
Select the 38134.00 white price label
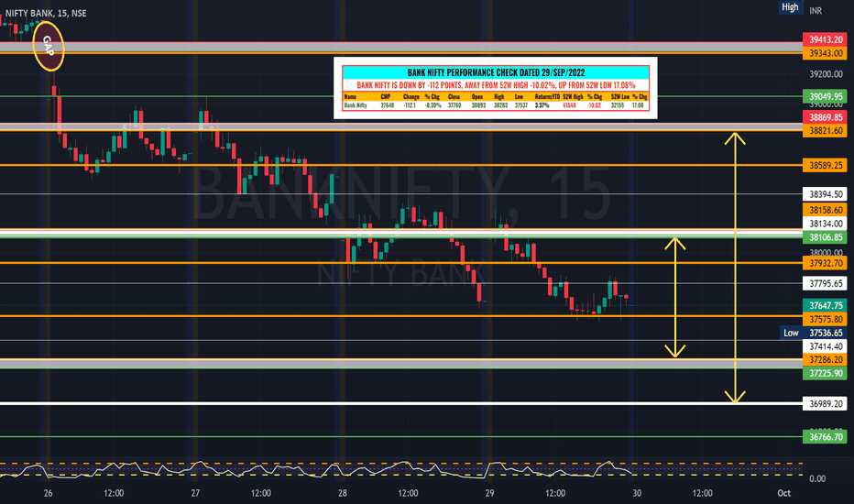[x=825, y=224]
